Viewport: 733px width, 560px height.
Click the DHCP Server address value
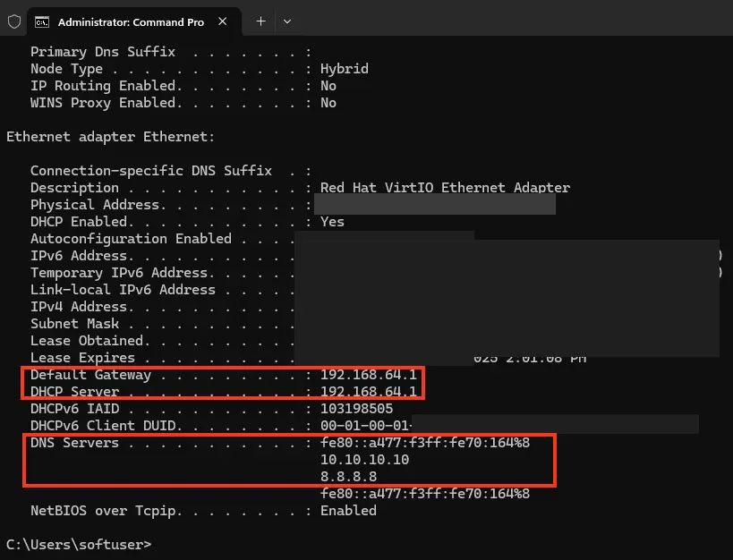tap(368, 392)
